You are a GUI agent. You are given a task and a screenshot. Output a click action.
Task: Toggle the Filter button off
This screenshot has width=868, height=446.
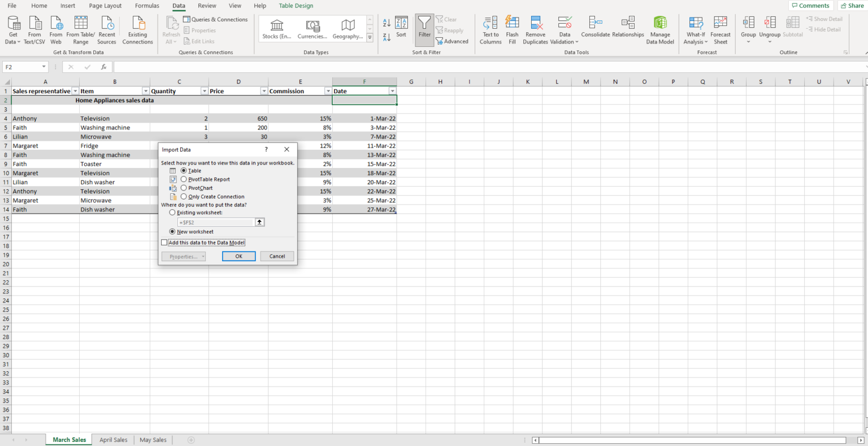tap(424, 28)
